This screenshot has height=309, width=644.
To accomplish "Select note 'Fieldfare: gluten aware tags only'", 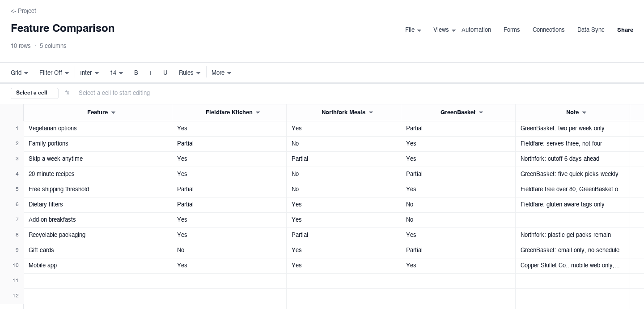I will [572, 205].
